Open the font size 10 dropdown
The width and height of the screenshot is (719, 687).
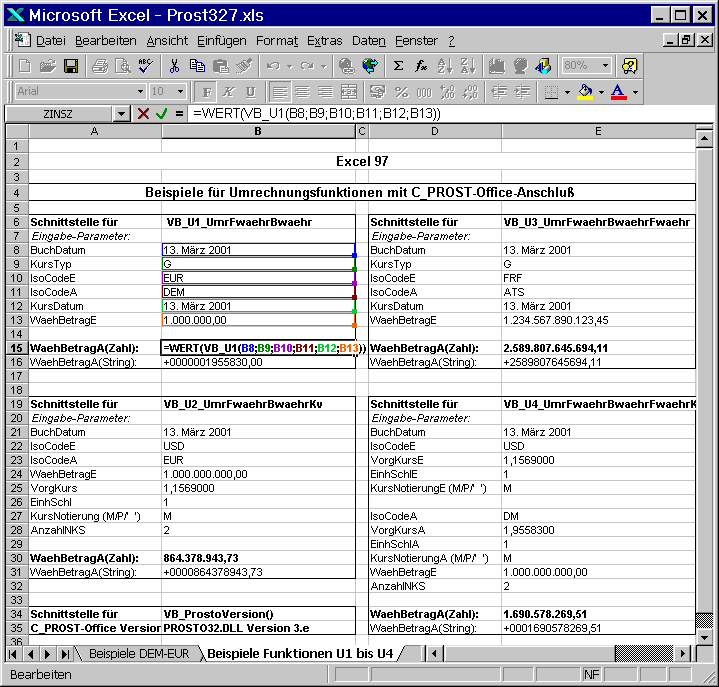point(180,92)
